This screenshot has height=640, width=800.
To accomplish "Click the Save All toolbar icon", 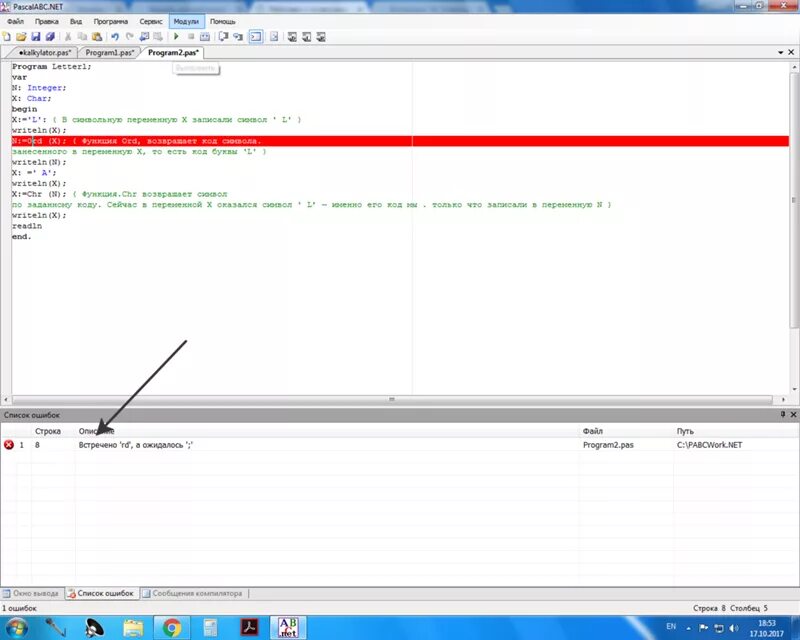I will click(x=50, y=37).
